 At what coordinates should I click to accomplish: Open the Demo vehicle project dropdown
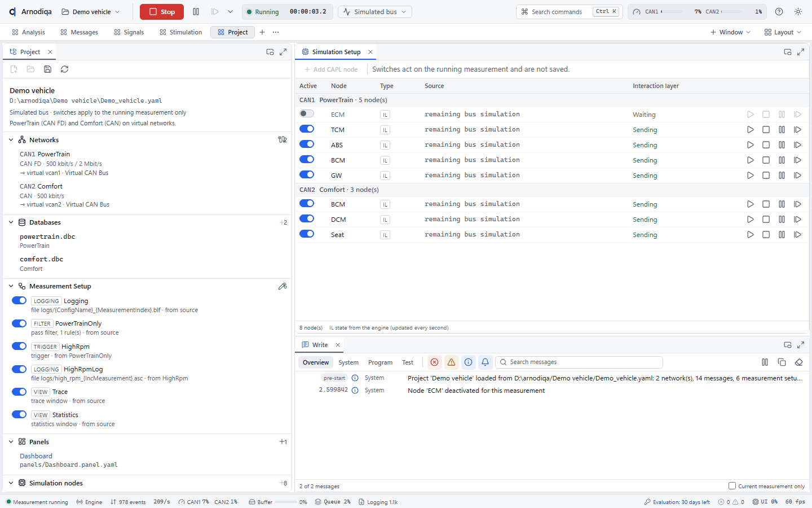coord(91,11)
